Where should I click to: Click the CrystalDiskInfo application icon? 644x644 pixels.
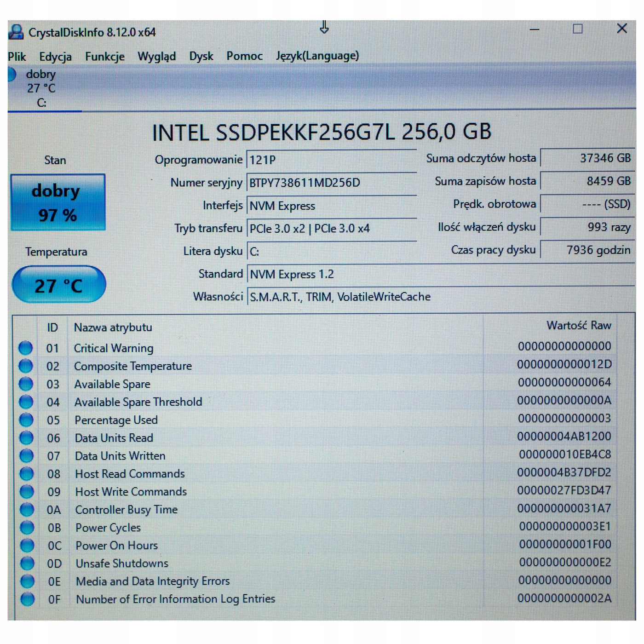(x=17, y=31)
